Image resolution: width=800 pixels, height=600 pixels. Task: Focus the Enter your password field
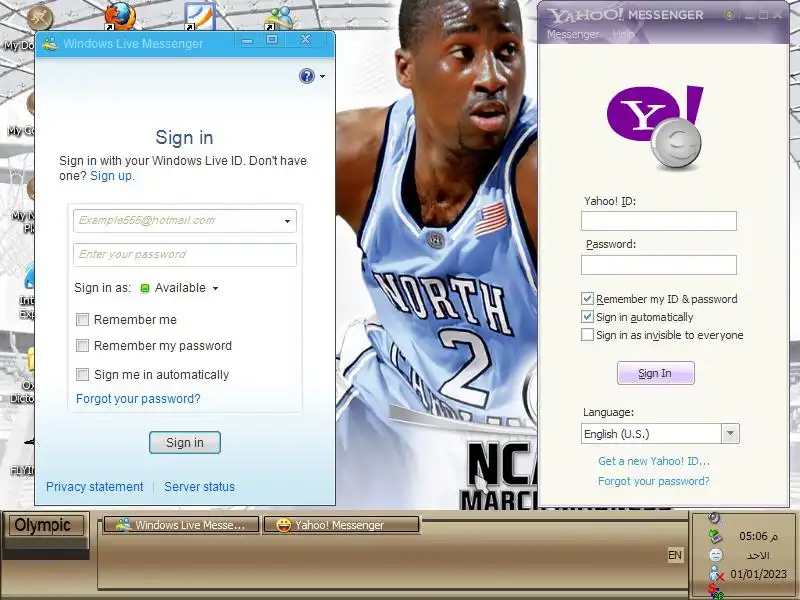coord(185,255)
